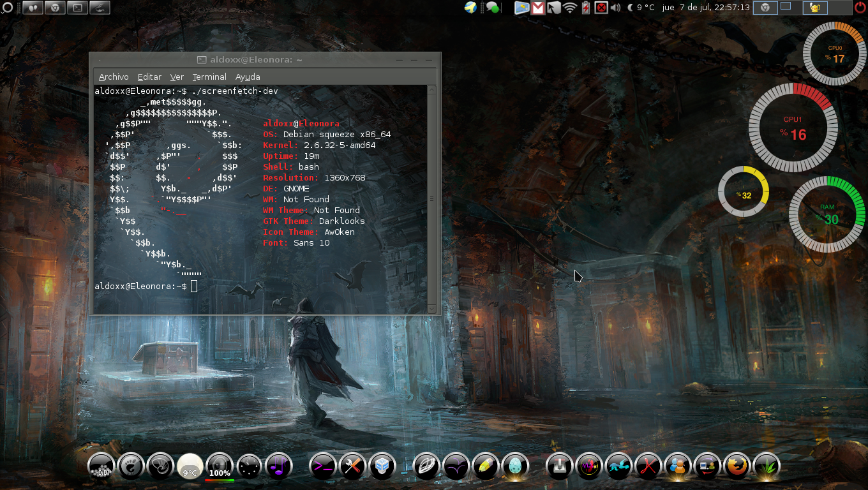Open the Archivo menu in the terminal
The width and height of the screenshot is (868, 490).
click(114, 77)
